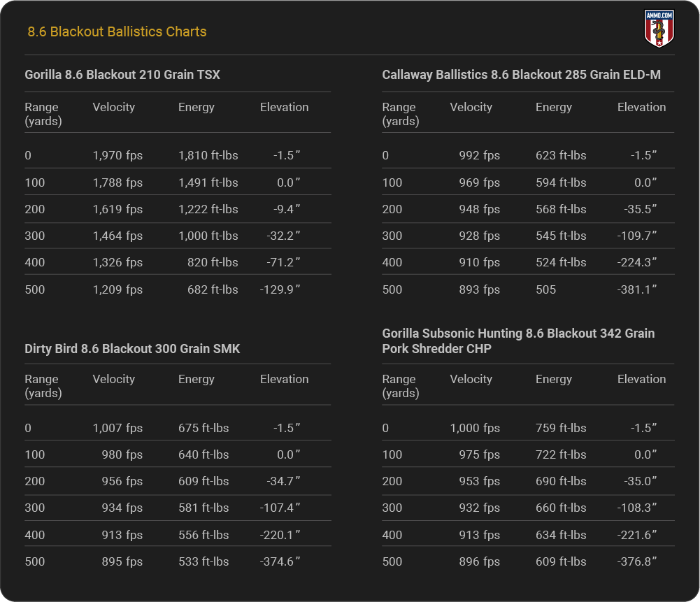Click the '640 ft-lbs' energy value

pos(203,454)
